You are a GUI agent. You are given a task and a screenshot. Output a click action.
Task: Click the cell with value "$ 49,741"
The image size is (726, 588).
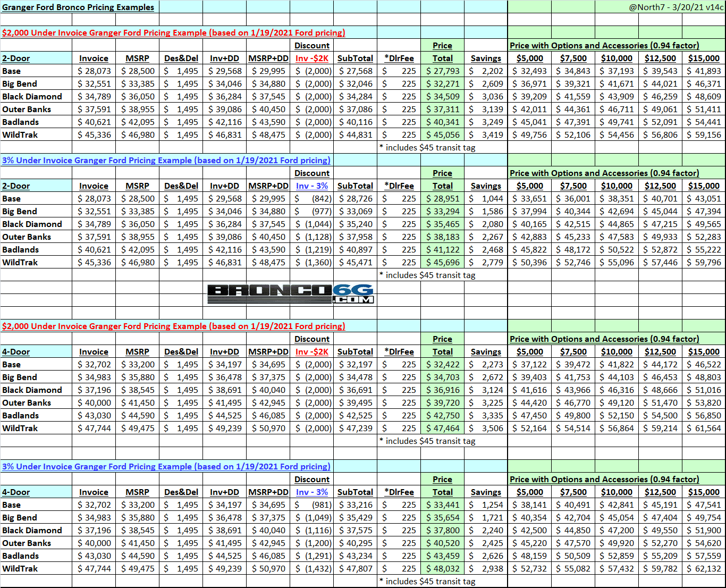[617, 122]
